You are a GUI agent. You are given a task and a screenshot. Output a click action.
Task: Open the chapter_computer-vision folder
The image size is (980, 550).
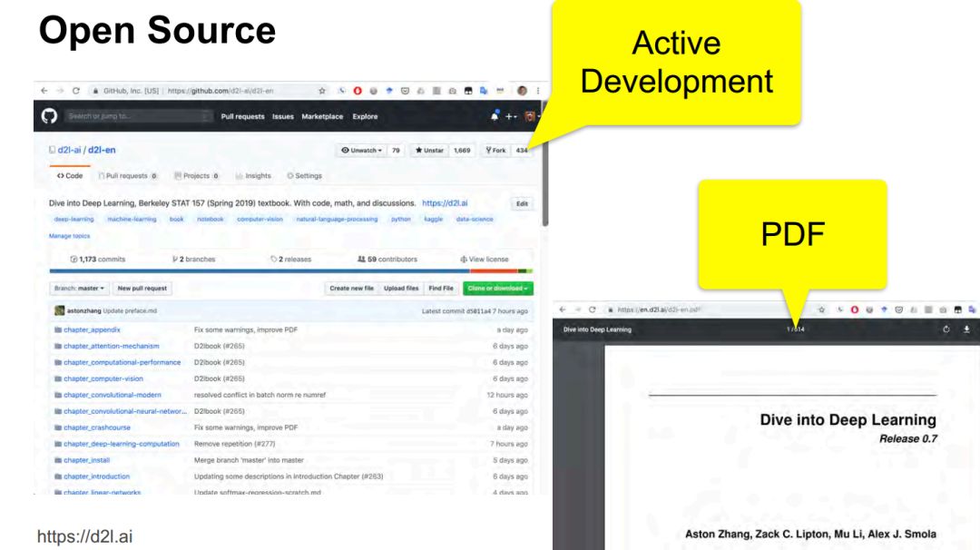tap(103, 378)
